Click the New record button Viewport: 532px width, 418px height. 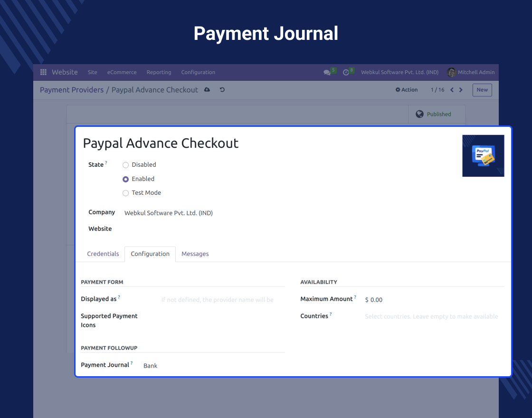pyautogui.click(x=482, y=90)
